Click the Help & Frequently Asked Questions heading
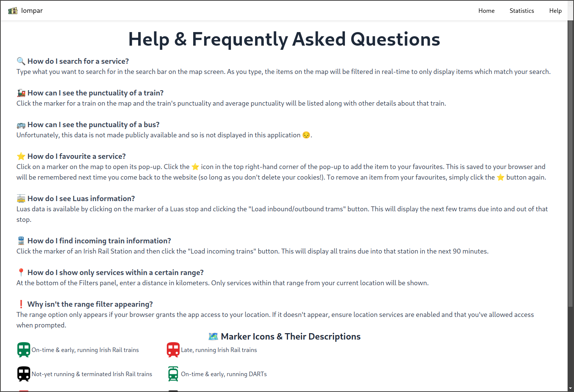The image size is (574, 392). [x=284, y=39]
